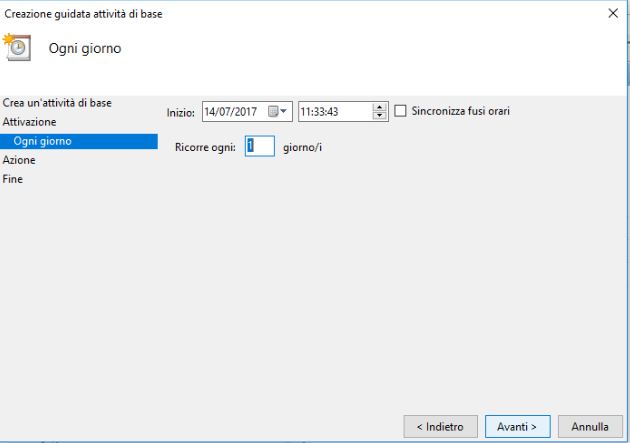Click the Sincronizza fusi orari label

point(460,111)
